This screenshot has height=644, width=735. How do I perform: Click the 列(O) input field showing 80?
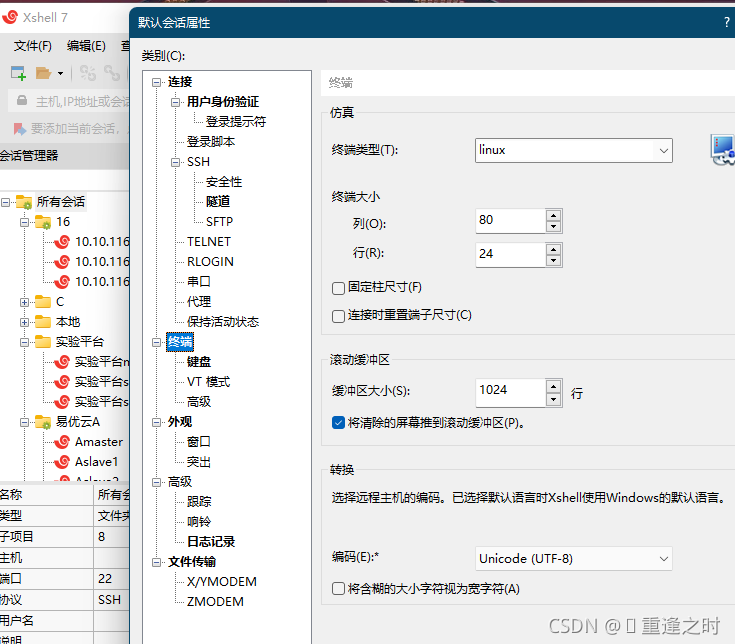(510, 221)
